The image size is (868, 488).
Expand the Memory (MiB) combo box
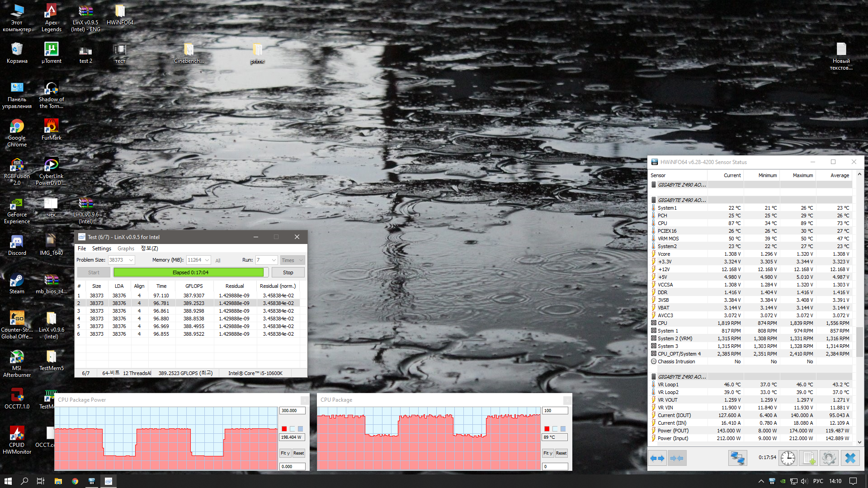(207, 260)
